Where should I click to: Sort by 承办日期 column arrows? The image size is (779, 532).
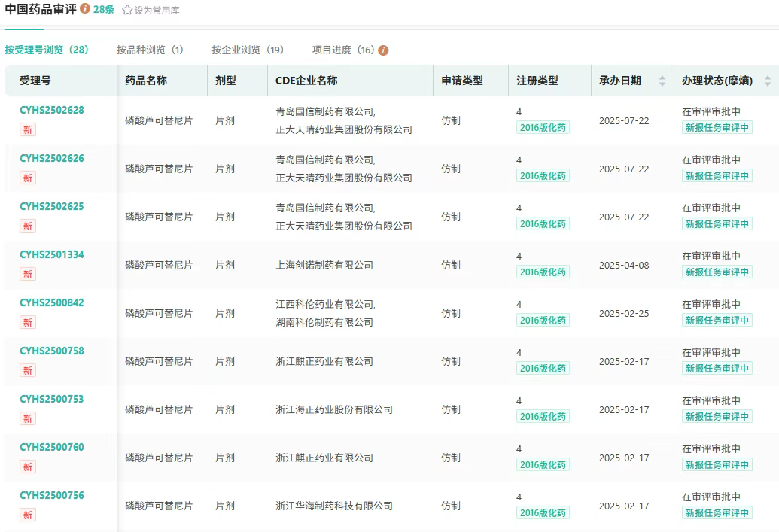pos(662,81)
